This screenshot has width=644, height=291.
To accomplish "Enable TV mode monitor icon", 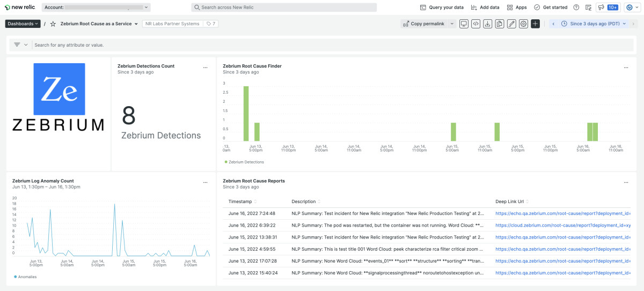I will click(464, 24).
